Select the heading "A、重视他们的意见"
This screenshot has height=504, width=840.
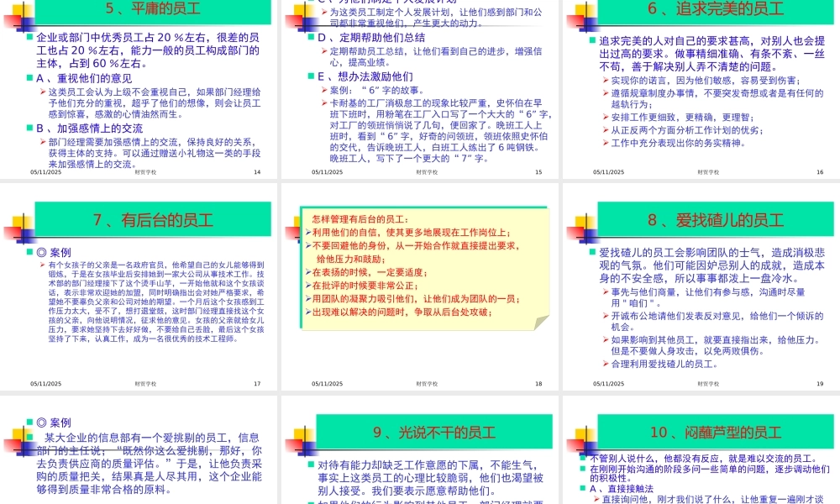pos(84,78)
